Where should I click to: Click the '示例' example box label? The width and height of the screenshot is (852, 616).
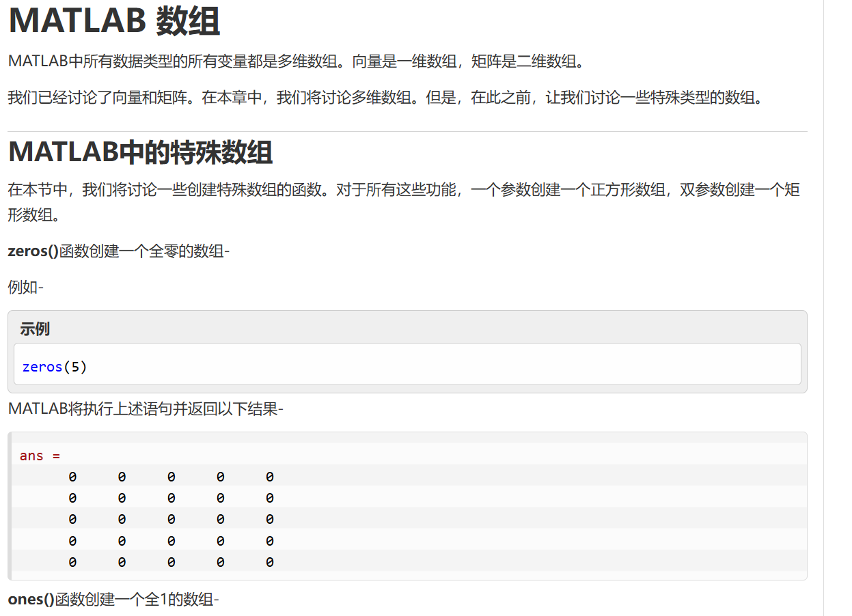point(35,329)
